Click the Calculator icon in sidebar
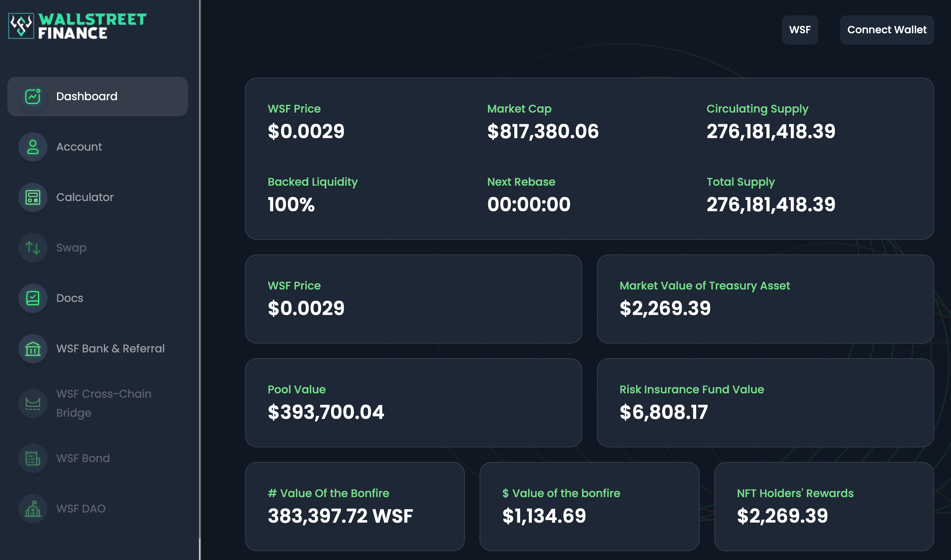The image size is (951, 560). pyautogui.click(x=33, y=197)
